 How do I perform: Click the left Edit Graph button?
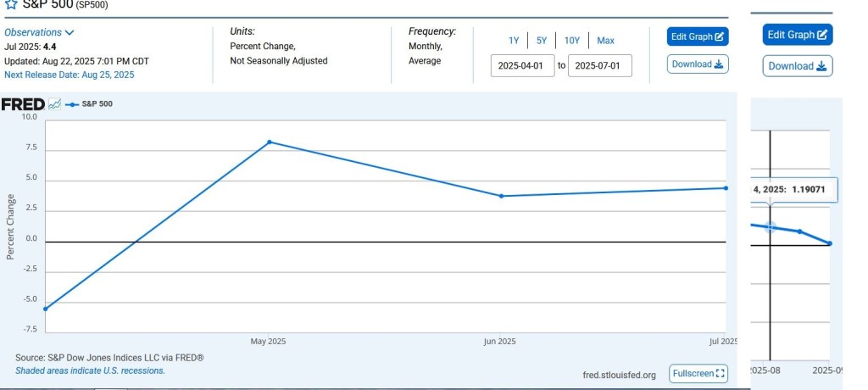click(x=698, y=36)
